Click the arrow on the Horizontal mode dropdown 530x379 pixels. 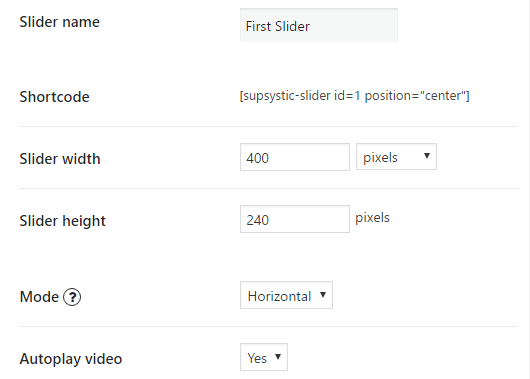(323, 295)
